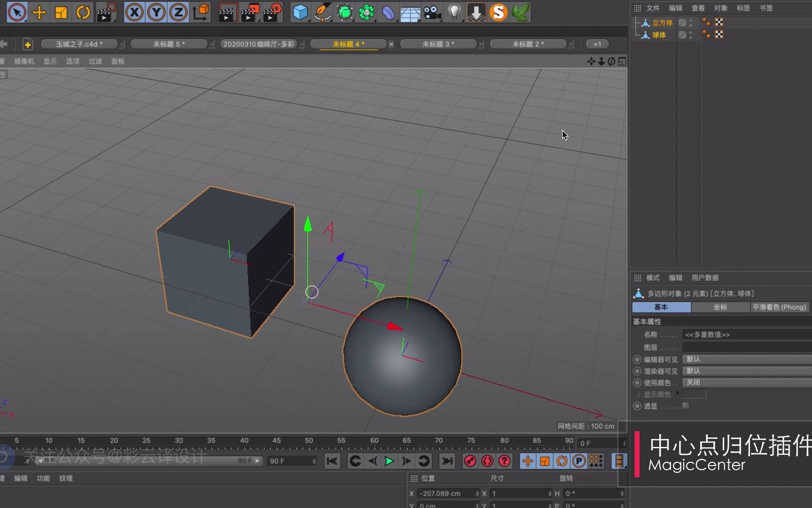The image size is (812, 508).
Task: Click the 名称 name input field
Action: click(747, 334)
